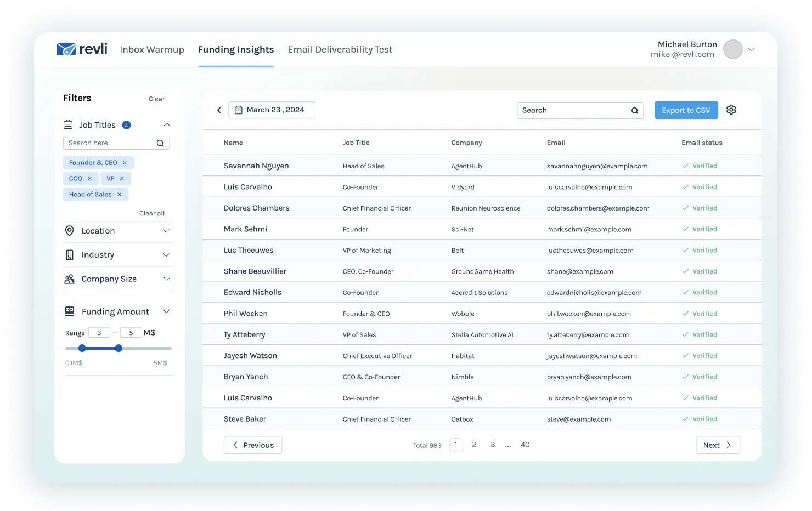
Task: Click the revli logo
Action: point(82,49)
